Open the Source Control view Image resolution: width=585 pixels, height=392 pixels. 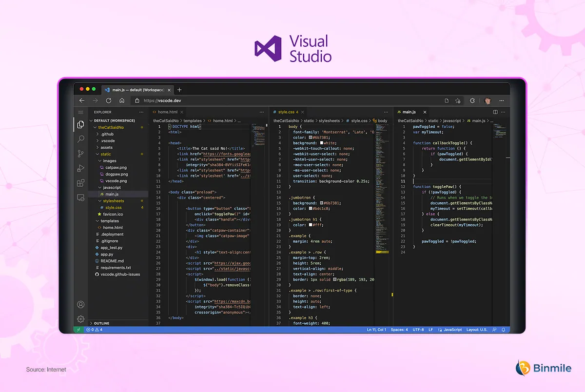click(x=80, y=154)
